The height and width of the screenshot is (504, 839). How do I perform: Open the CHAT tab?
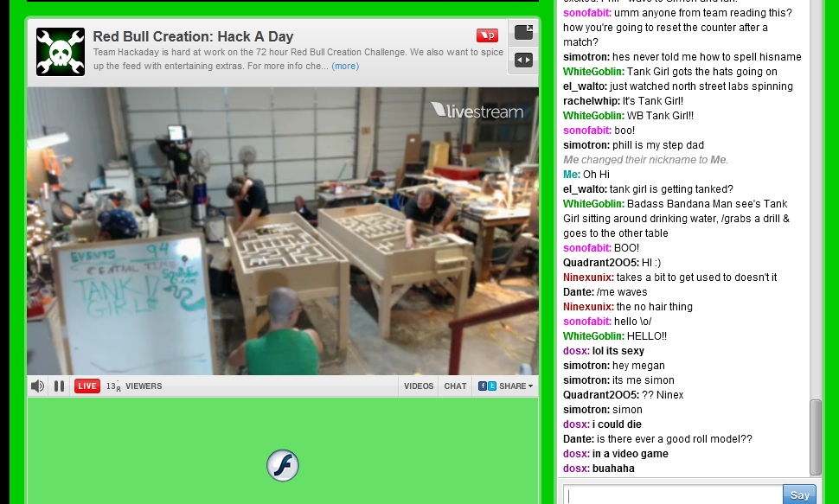[455, 386]
